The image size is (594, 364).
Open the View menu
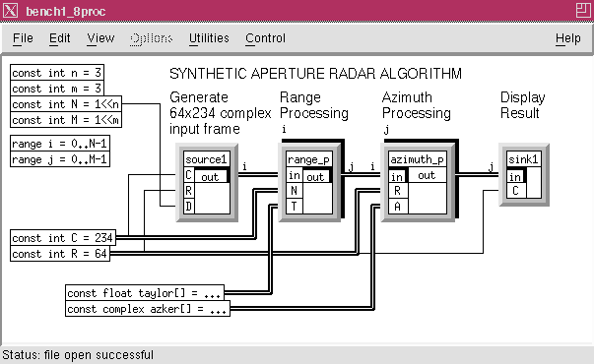100,38
